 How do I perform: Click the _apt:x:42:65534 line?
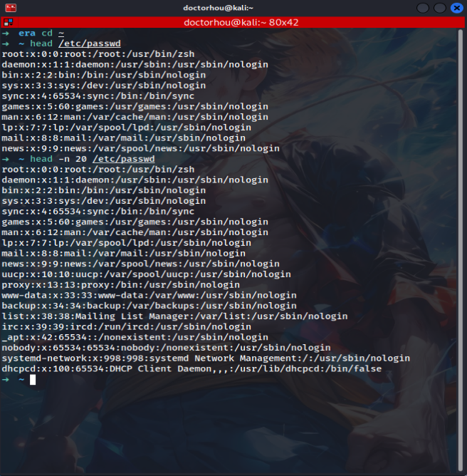(135, 337)
